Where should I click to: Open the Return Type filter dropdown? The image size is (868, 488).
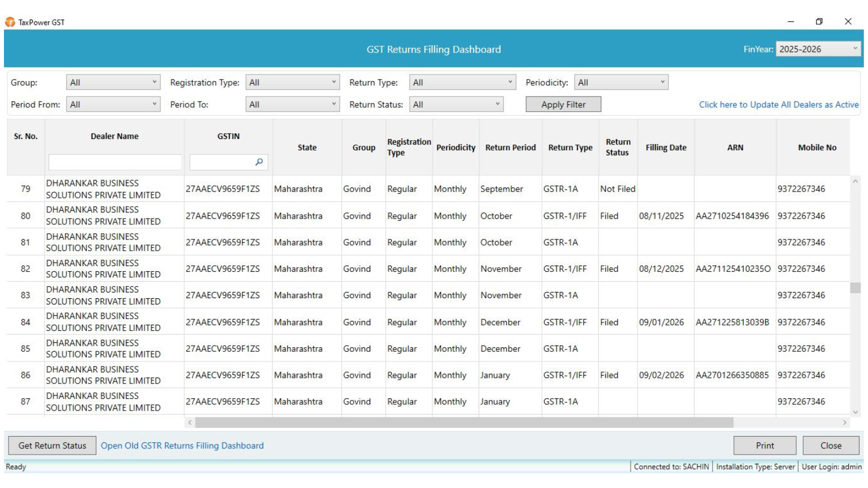coord(463,82)
